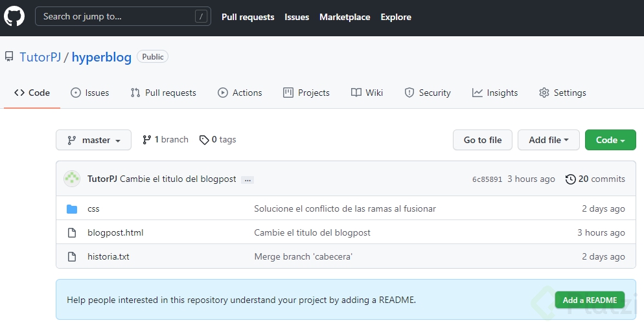This screenshot has height=325, width=644.
Task: Click '2 days ago' in css row
Action: (x=603, y=208)
